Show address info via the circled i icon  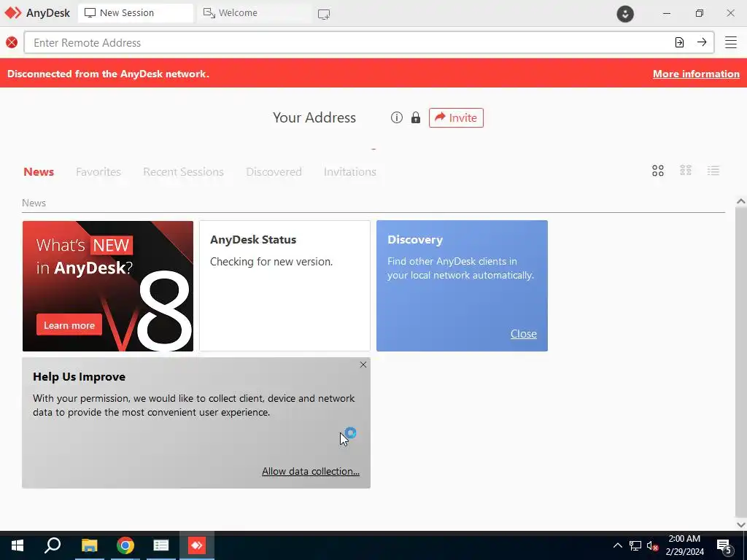[397, 117]
